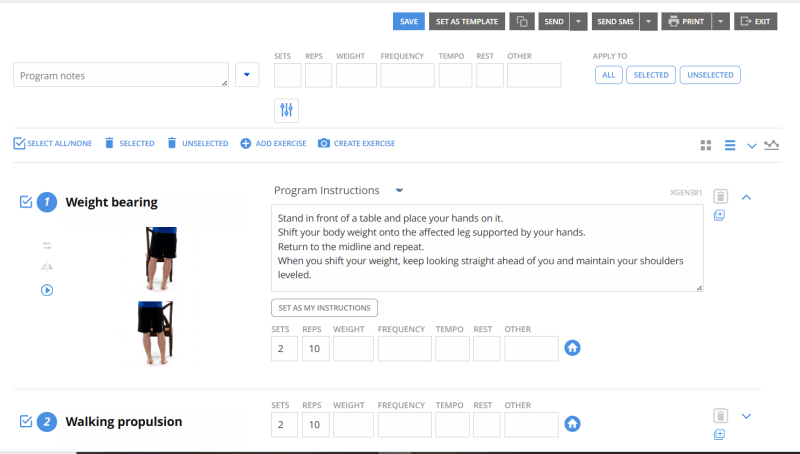Click the Exit button
Image resolution: width=800 pixels, height=454 pixels.
756,21
